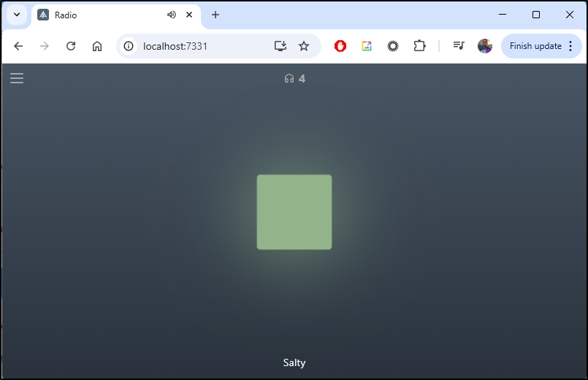
Task: Click the green album art square
Action: (x=294, y=212)
